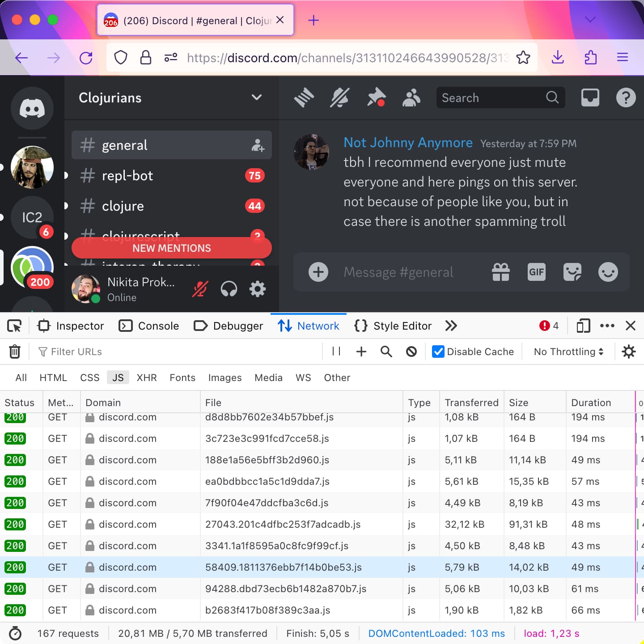Open Discord user settings gear

[x=257, y=289]
